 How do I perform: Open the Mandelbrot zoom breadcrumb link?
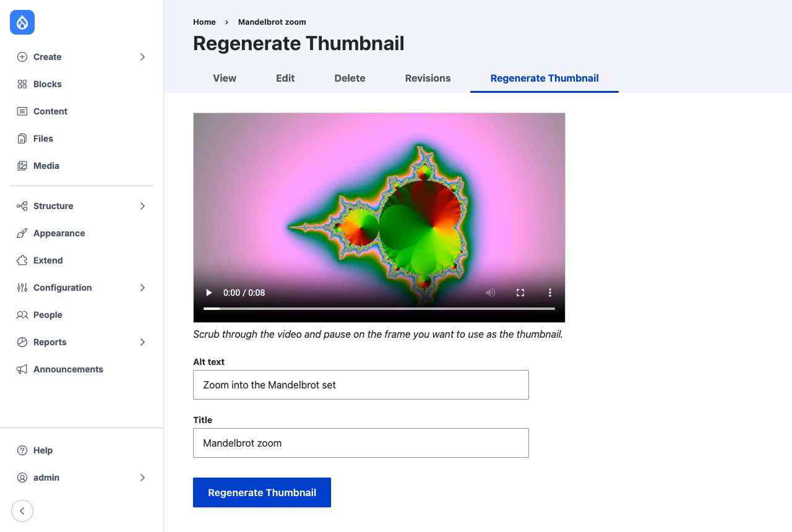[x=272, y=22]
